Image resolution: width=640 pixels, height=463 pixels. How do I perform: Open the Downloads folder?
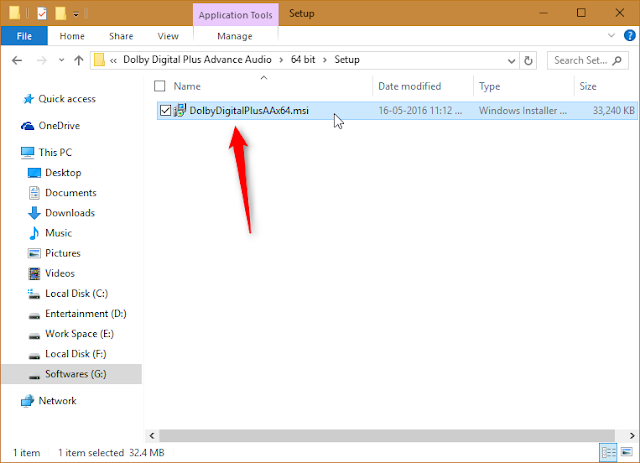pyautogui.click(x=70, y=213)
